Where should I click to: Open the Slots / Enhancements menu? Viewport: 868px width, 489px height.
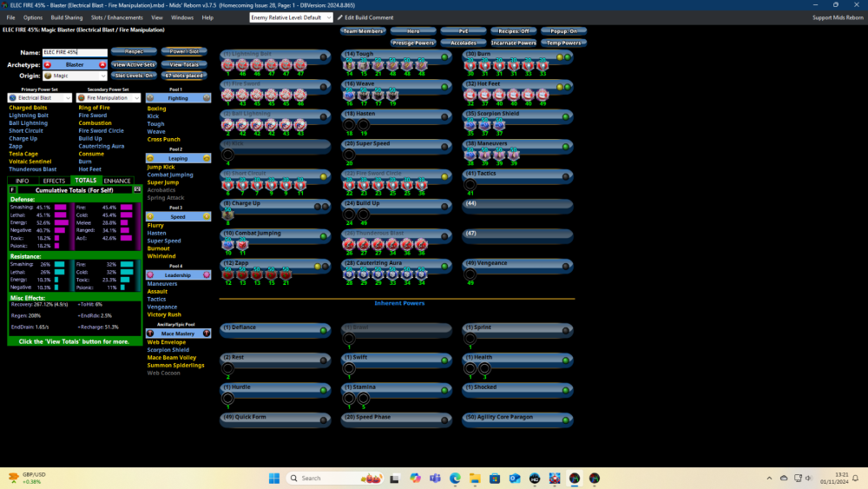(117, 17)
